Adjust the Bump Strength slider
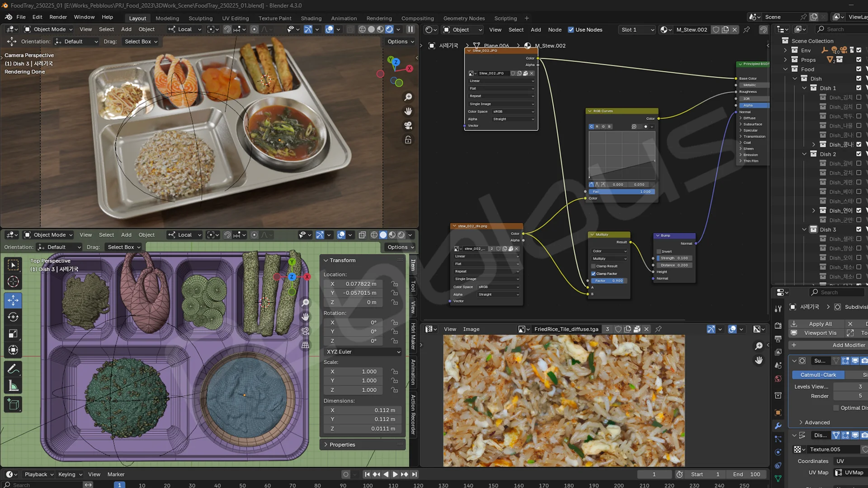868x488 pixels. [674, 258]
